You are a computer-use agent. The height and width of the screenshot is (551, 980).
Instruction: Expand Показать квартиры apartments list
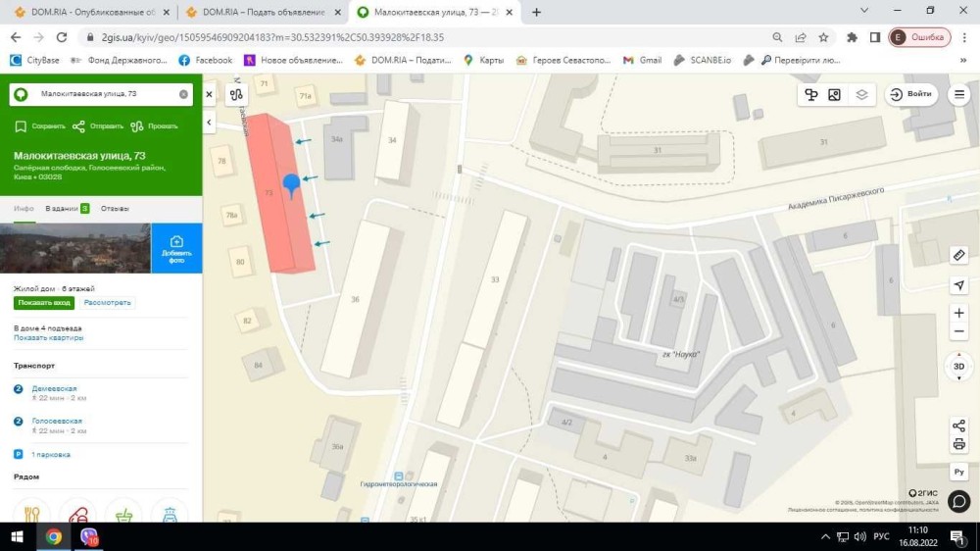coord(48,338)
